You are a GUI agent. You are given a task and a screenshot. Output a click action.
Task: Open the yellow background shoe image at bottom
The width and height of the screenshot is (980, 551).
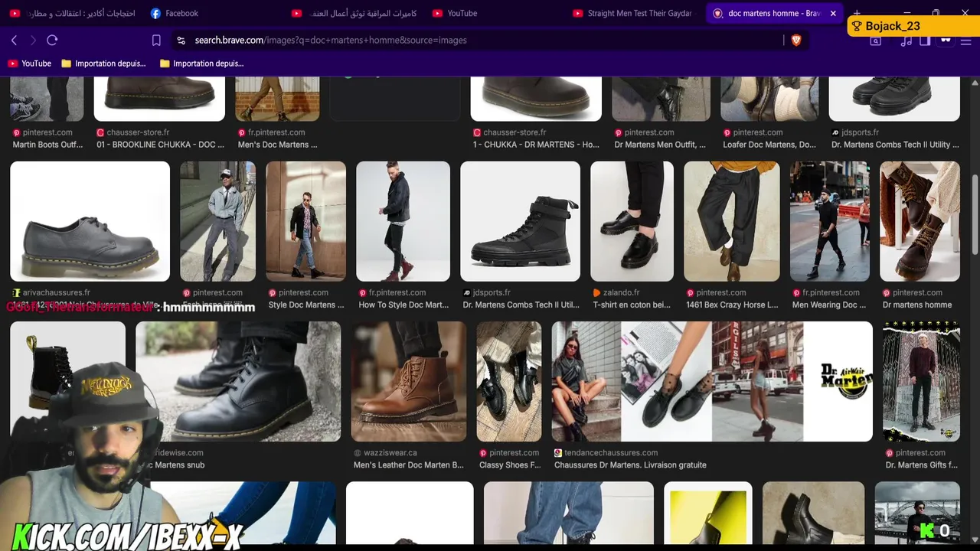[708, 513]
